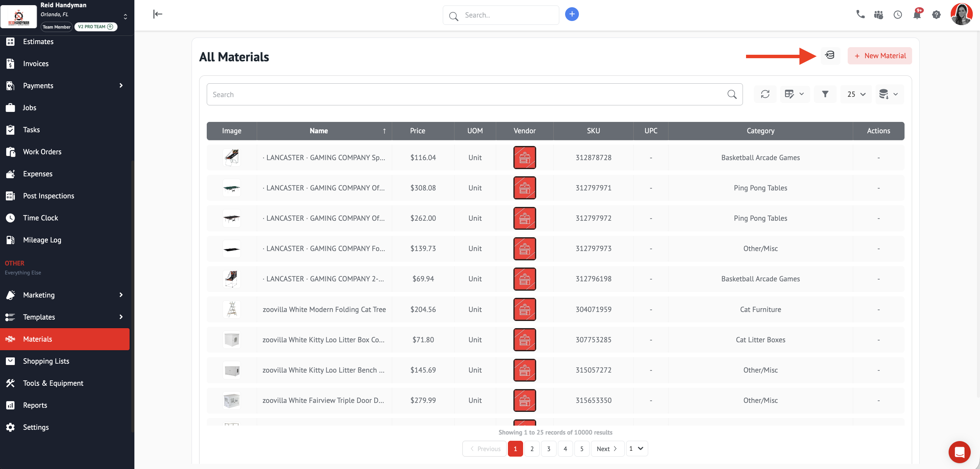Go to page 4 of materials
Image resolution: width=980 pixels, height=469 pixels.
565,448
